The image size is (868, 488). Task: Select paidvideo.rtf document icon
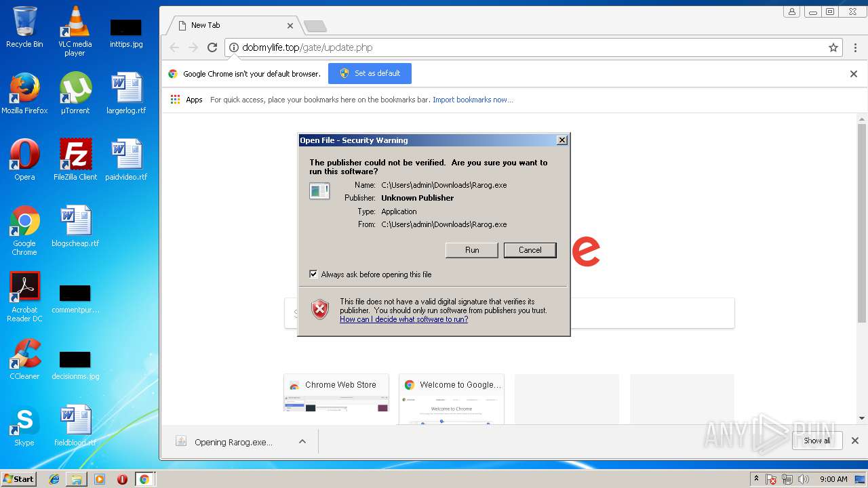click(x=126, y=160)
